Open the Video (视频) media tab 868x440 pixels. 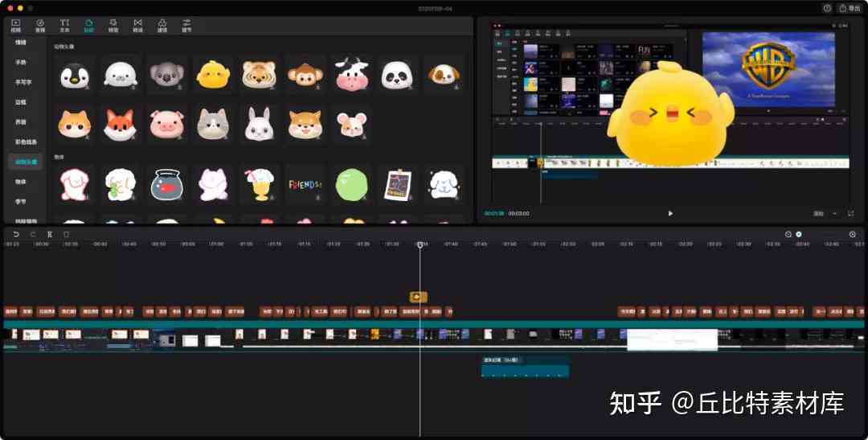point(15,26)
